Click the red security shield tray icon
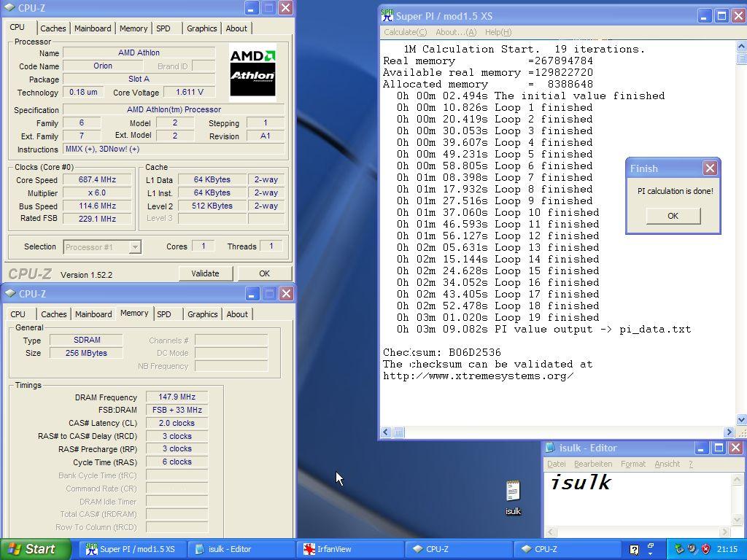This screenshot has height=560, width=747. [x=705, y=549]
